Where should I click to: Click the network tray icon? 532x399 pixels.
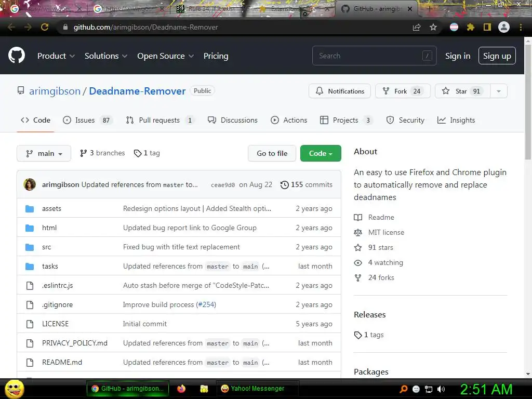click(429, 389)
